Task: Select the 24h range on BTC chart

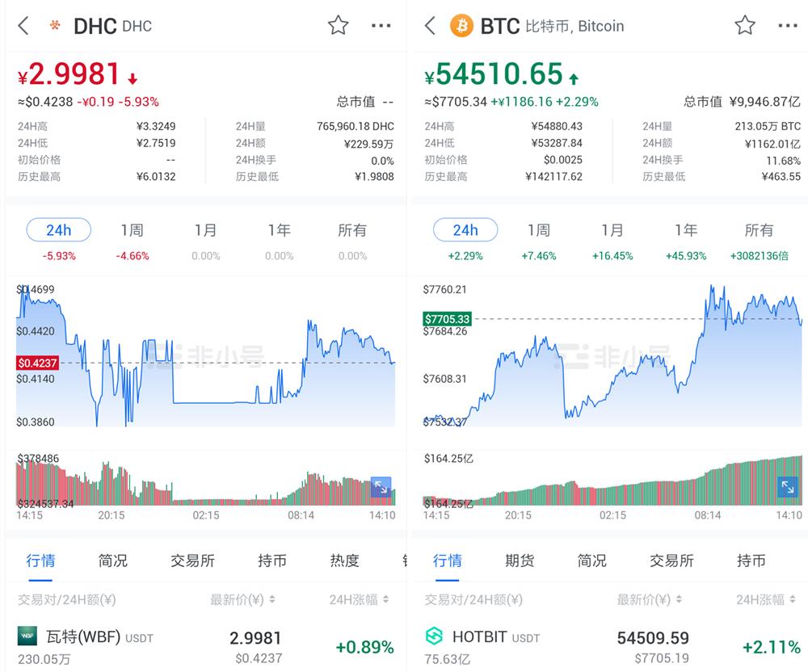Action: [465, 229]
